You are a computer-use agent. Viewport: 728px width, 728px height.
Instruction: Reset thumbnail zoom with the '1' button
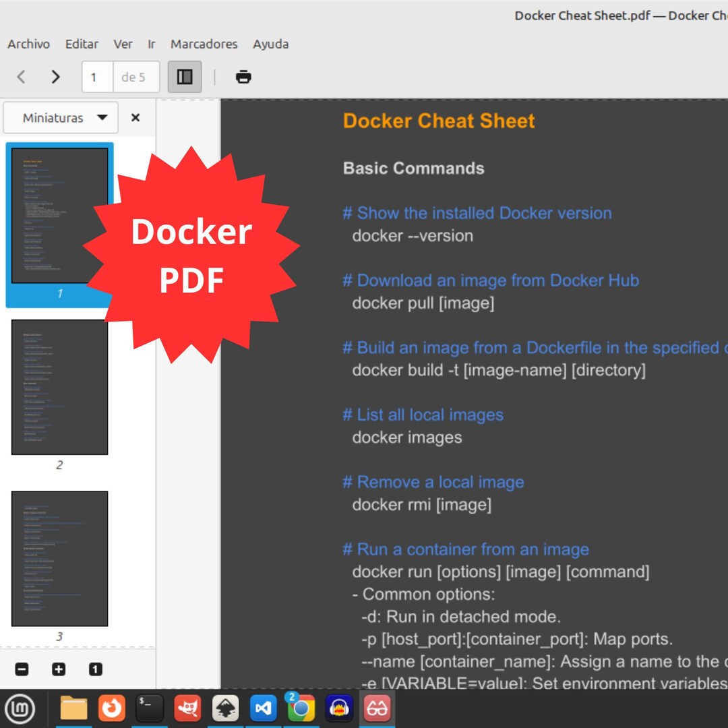(96, 669)
